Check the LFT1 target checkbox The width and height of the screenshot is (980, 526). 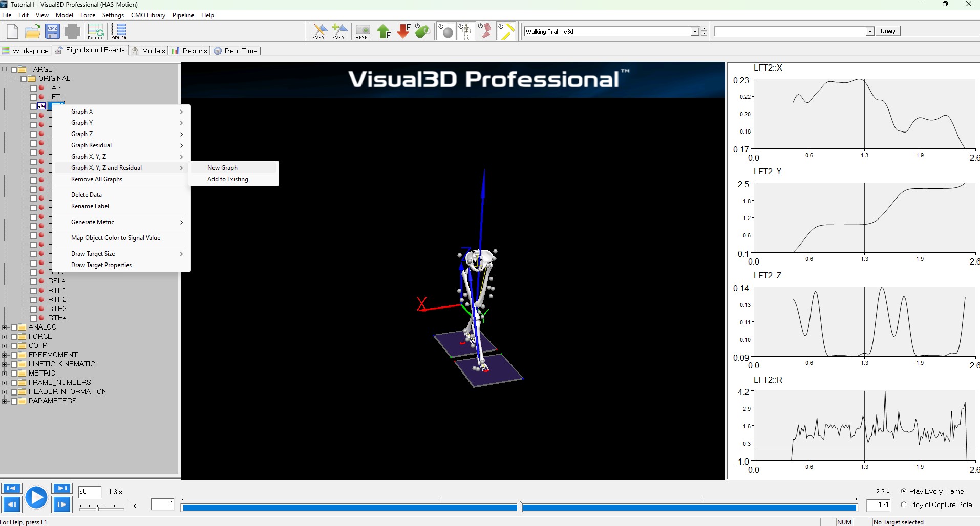(34, 97)
